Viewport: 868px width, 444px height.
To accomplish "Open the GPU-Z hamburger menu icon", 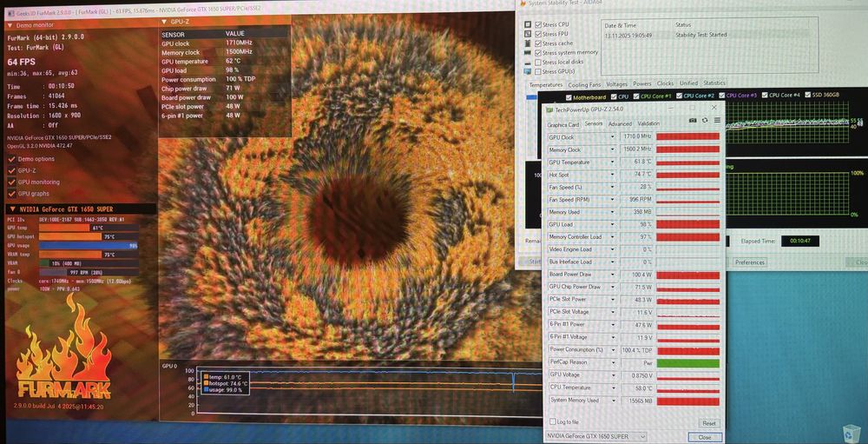I will click(717, 120).
